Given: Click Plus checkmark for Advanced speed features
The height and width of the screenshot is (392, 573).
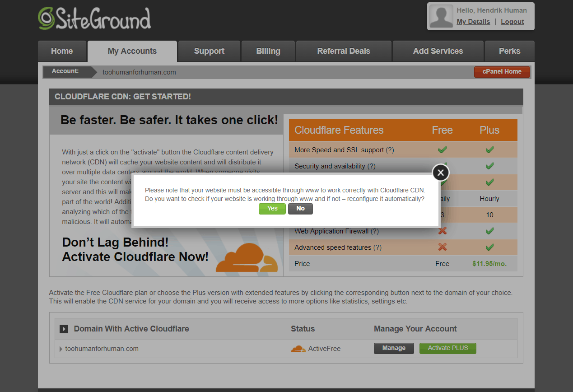Looking at the screenshot, I should [x=489, y=247].
